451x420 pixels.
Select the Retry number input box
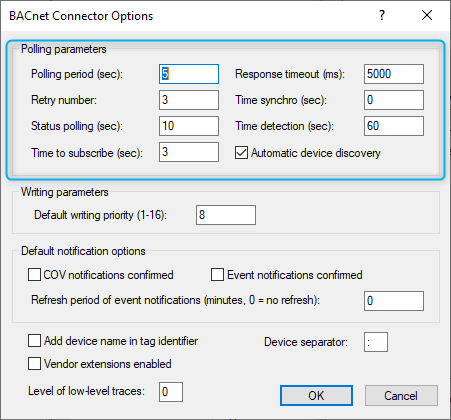[x=189, y=100]
